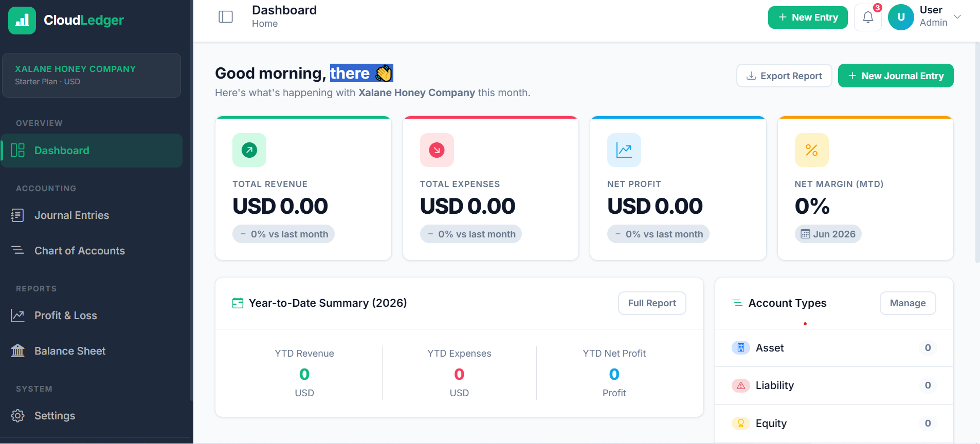Click the waving hand emoji
Image resolution: width=980 pixels, height=444 pixels.
click(x=384, y=73)
